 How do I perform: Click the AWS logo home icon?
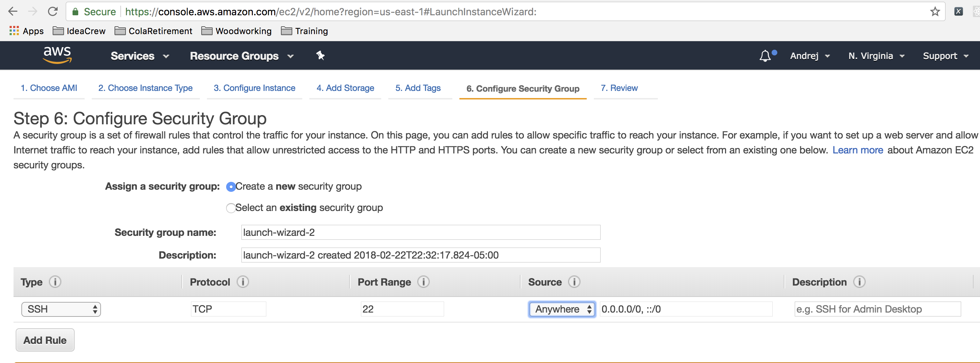(x=57, y=55)
